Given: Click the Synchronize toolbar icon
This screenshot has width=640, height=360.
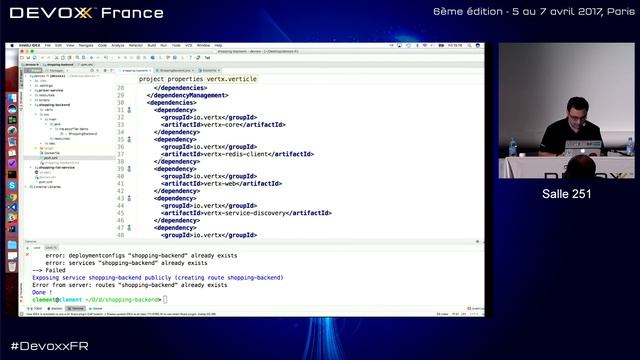Looking at the screenshot, I should [x=34, y=58].
